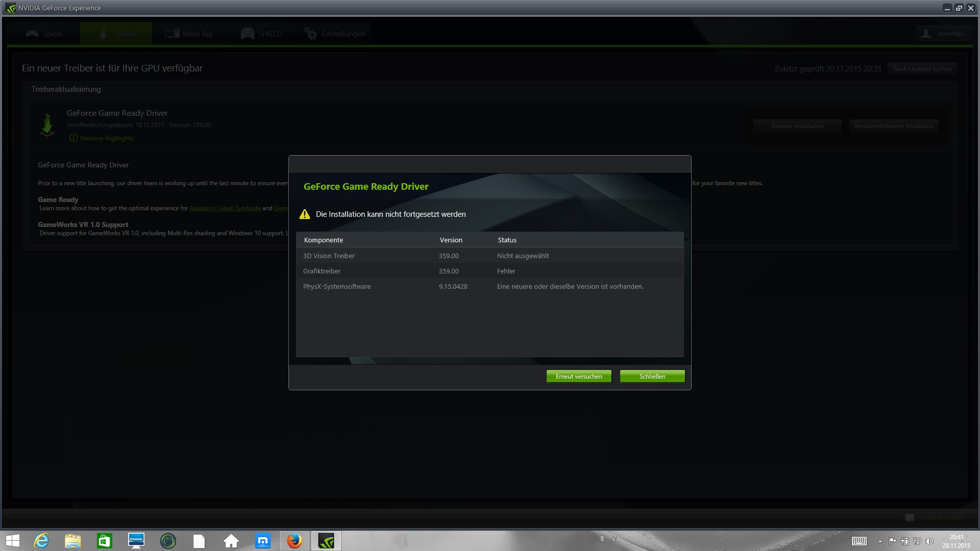This screenshot has width=980, height=551.
Task: Expand the hidden tray icons arrow
Action: point(880,541)
